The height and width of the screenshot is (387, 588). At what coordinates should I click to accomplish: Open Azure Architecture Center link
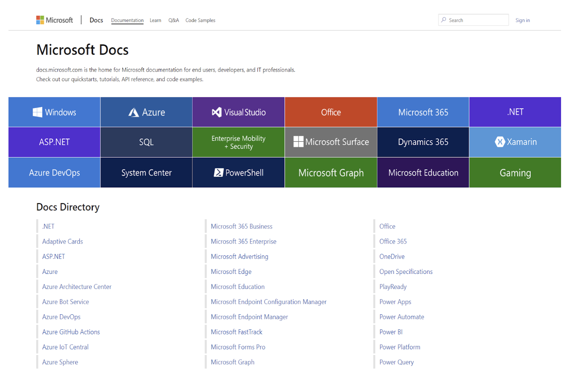77,287
